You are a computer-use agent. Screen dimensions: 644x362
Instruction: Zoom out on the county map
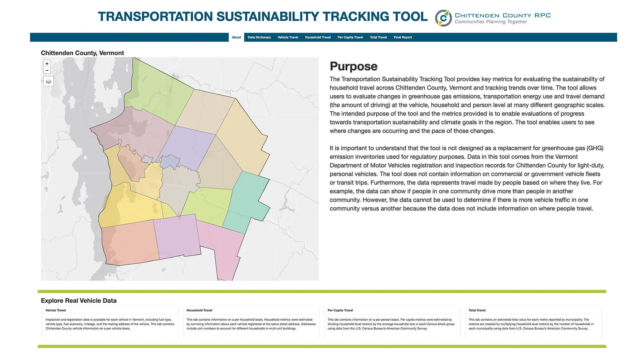pyautogui.click(x=47, y=70)
